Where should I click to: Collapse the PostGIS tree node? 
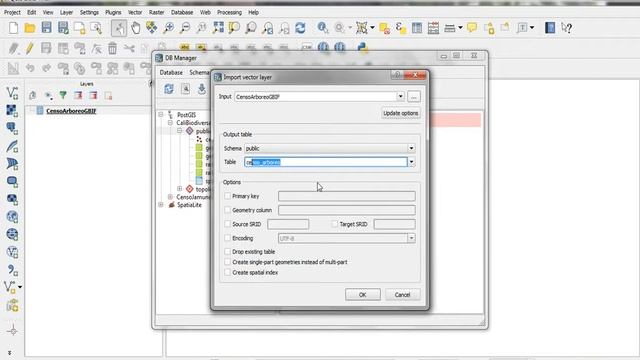161,115
